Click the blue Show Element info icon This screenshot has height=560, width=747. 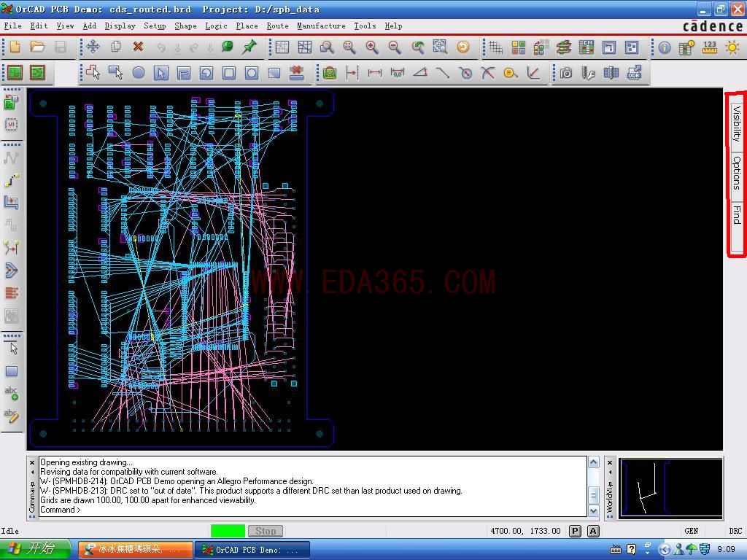tap(665, 47)
